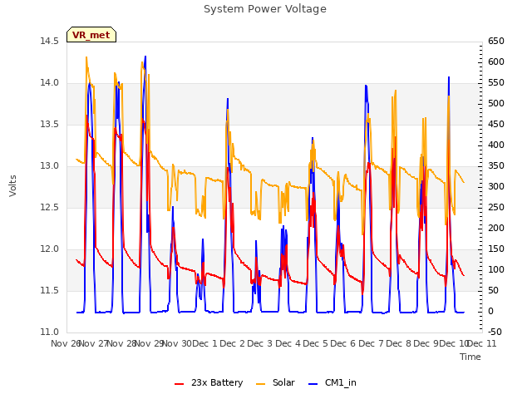This screenshot has height=399, width=532.
Task: Click the 200 right axis tick label
Action: click(x=496, y=228)
